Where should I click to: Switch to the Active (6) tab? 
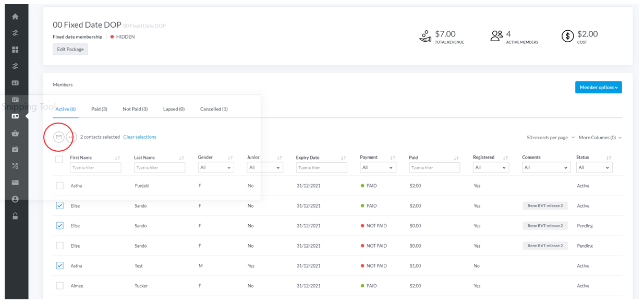click(x=66, y=110)
